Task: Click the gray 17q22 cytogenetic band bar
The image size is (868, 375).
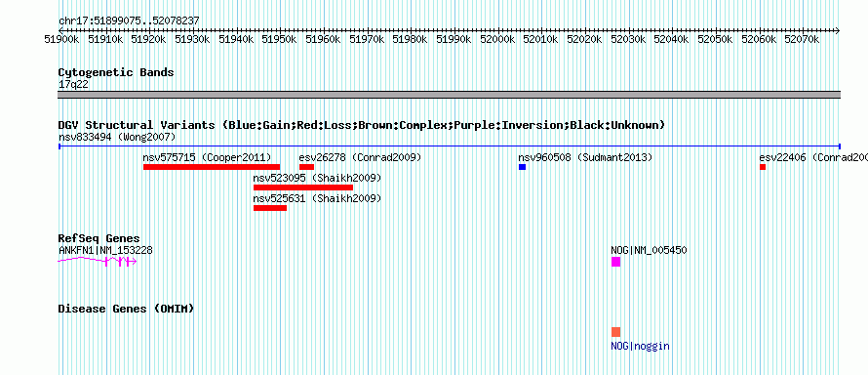Action: pyautogui.click(x=450, y=95)
